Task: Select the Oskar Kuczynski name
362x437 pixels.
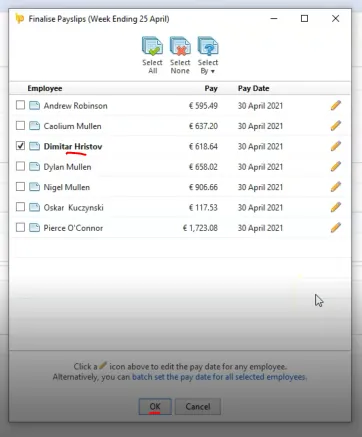Action: pos(74,207)
